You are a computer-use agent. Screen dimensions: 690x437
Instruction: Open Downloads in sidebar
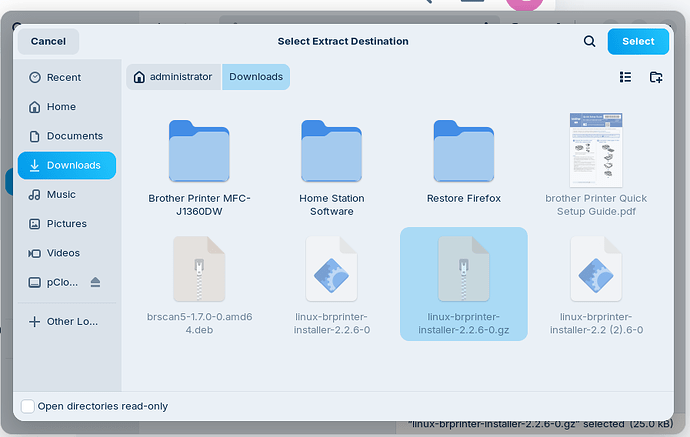[x=67, y=165]
